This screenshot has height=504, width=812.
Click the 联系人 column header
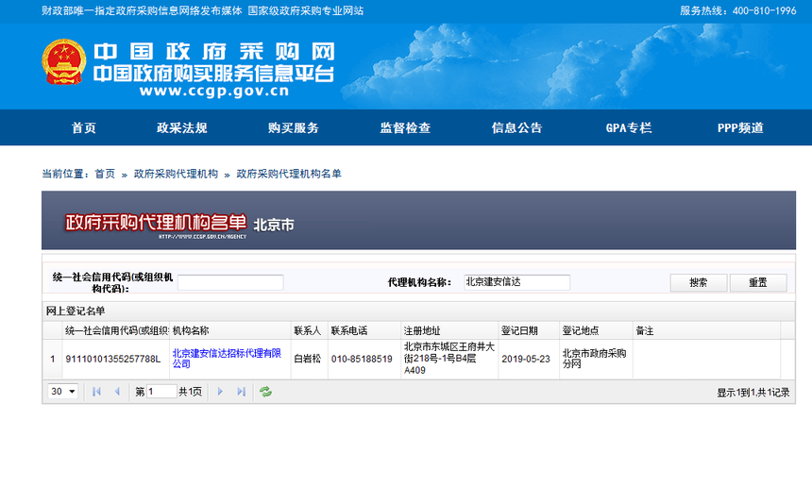309,330
